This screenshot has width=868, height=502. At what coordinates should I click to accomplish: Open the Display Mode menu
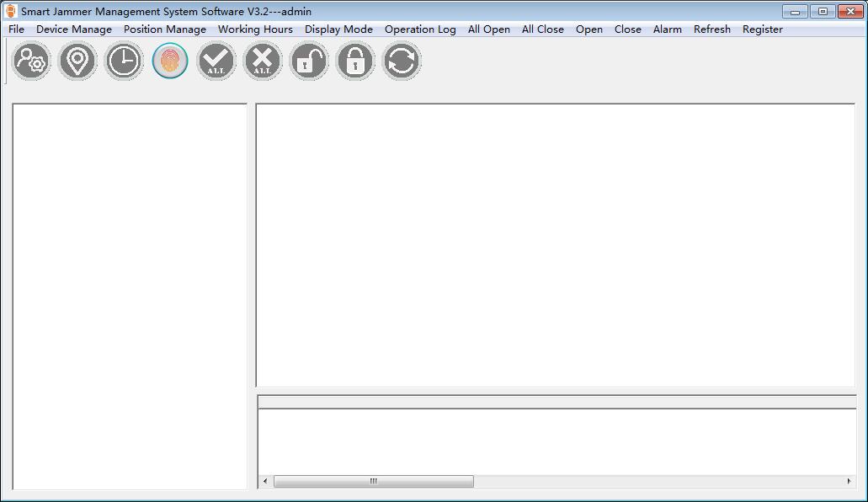tap(338, 29)
